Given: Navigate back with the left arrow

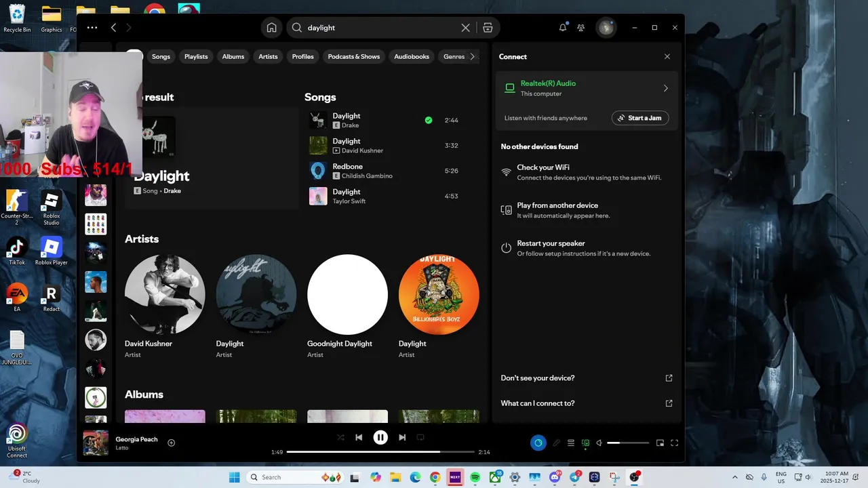Looking at the screenshot, I should pyautogui.click(x=113, y=28).
